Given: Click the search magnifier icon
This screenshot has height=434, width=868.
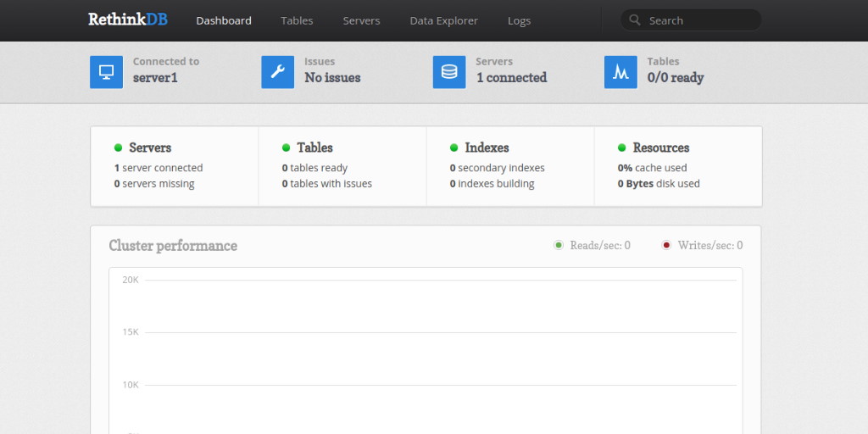Looking at the screenshot, I should pyautogui.click(x=635, y=20).
